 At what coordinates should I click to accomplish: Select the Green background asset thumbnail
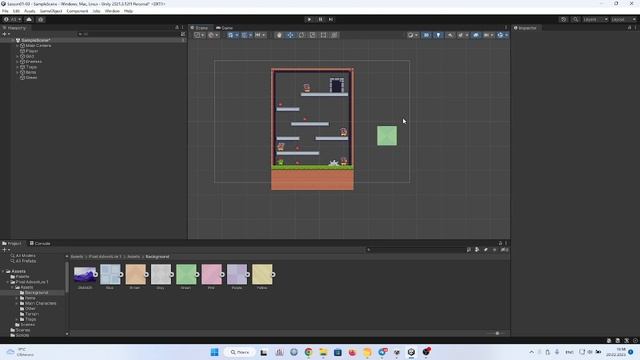click(x=186, y=274)
